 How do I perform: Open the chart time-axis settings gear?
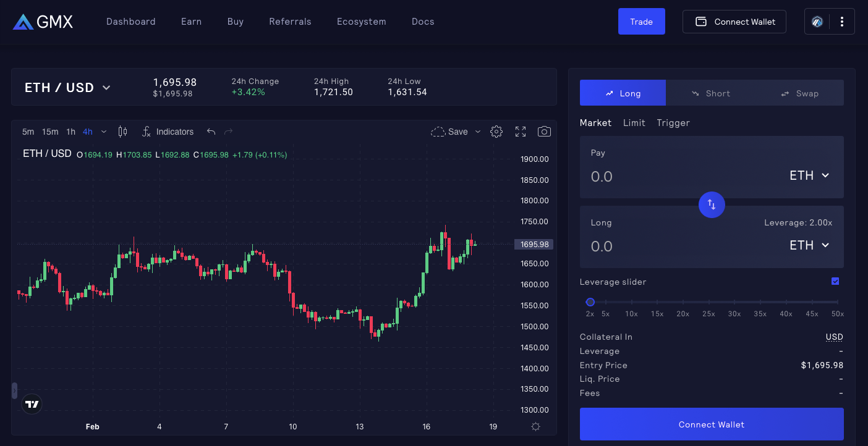tap(535, 426)
